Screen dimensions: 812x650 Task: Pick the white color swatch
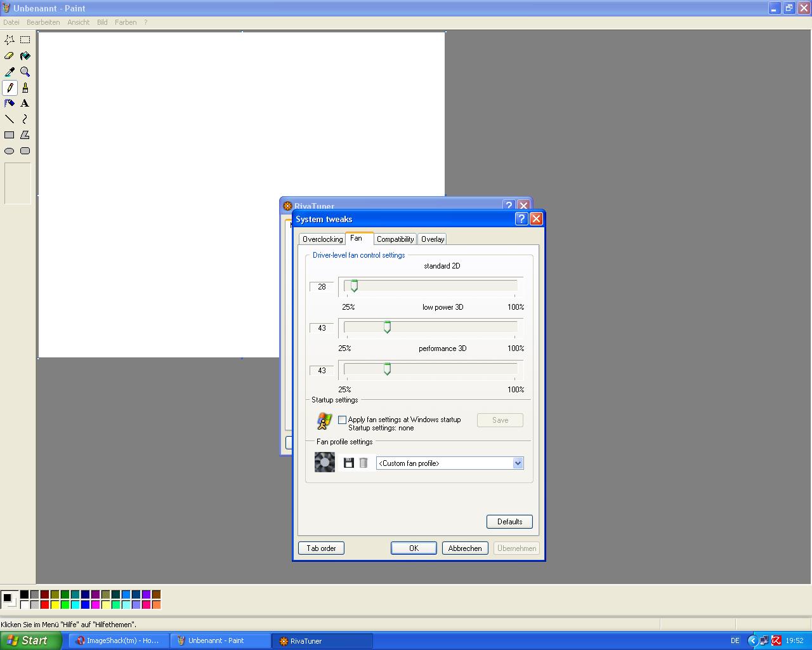pyautogui.click(x=24, y=605)
